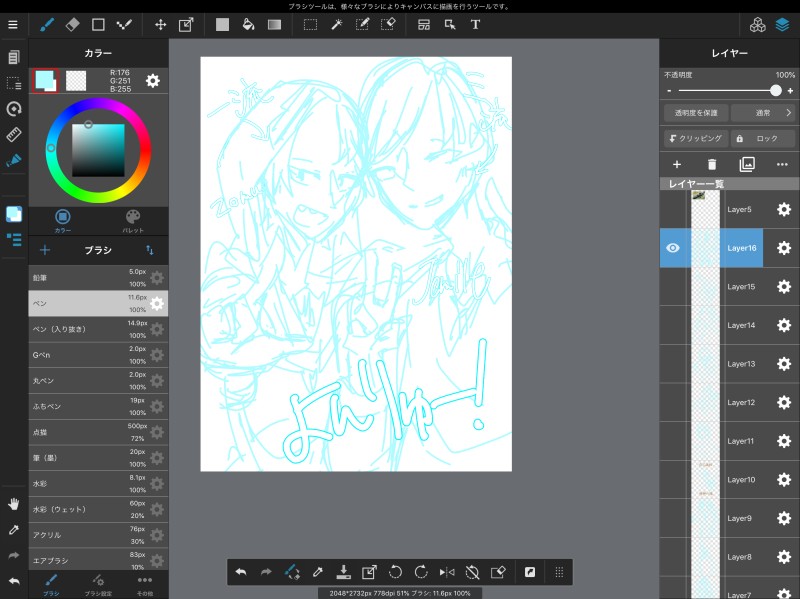Open Layer12 settings gear
Image resolution: width=800 pixels, height=599 pixels.
coord(784,403)
